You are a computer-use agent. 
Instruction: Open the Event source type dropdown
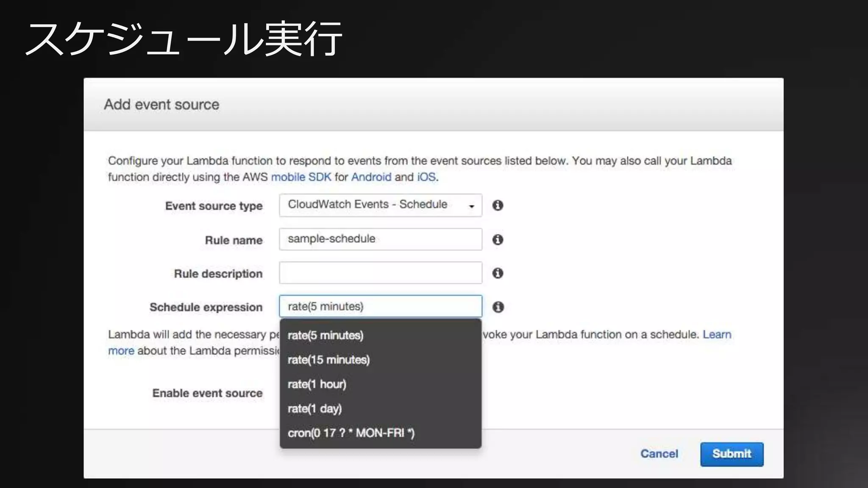click(x=380, y=205)
